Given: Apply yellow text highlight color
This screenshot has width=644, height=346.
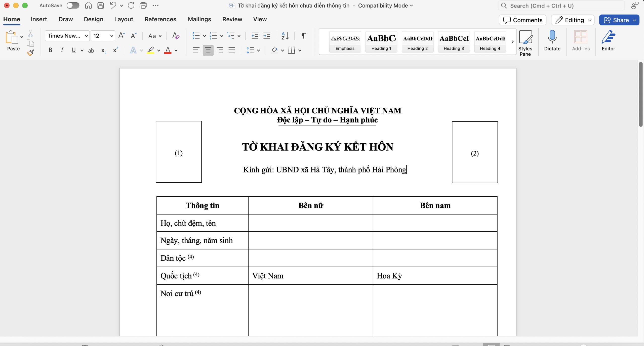Looking at the screenshot, I should tap(150, 50).
